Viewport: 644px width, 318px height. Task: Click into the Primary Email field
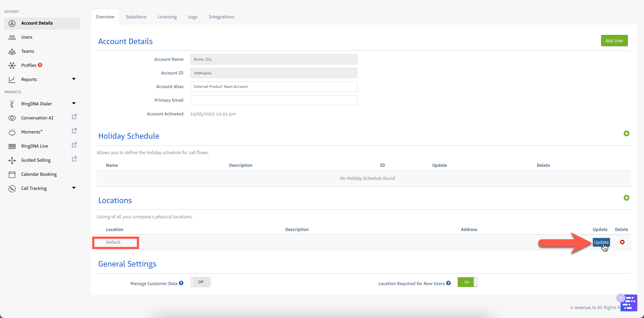(273, 100)
